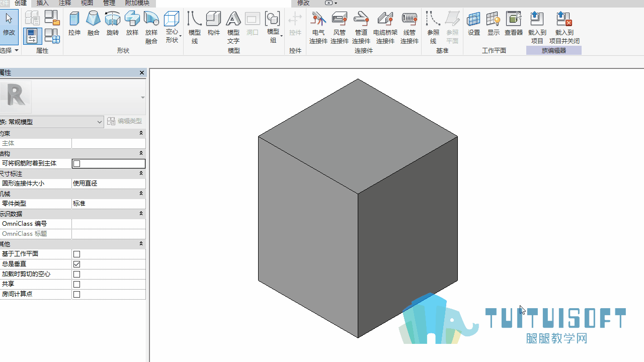Expand the 选择 (Select) panel dropdown
This screenshot has height=362, width=644.
10,50
